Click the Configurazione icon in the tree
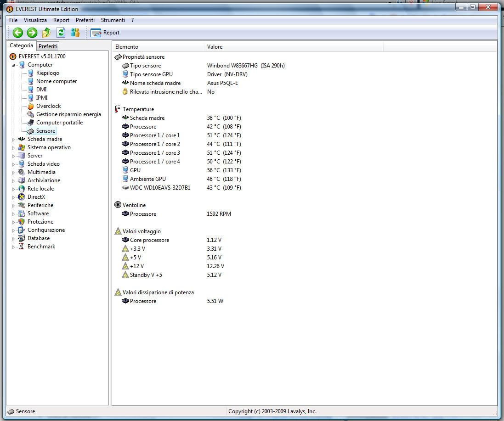504x421 pixels. (x=22, y=230)
